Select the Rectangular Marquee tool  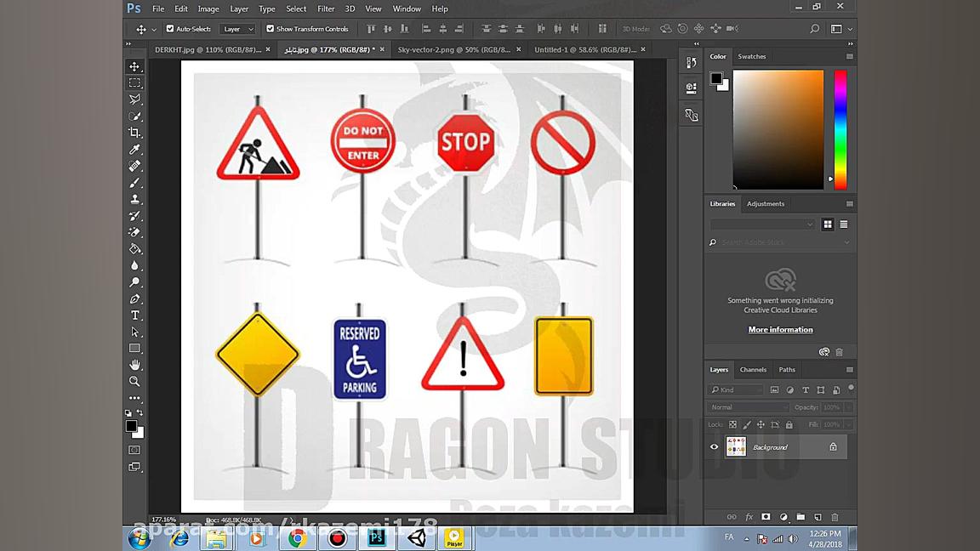click(x=134, y=83)
